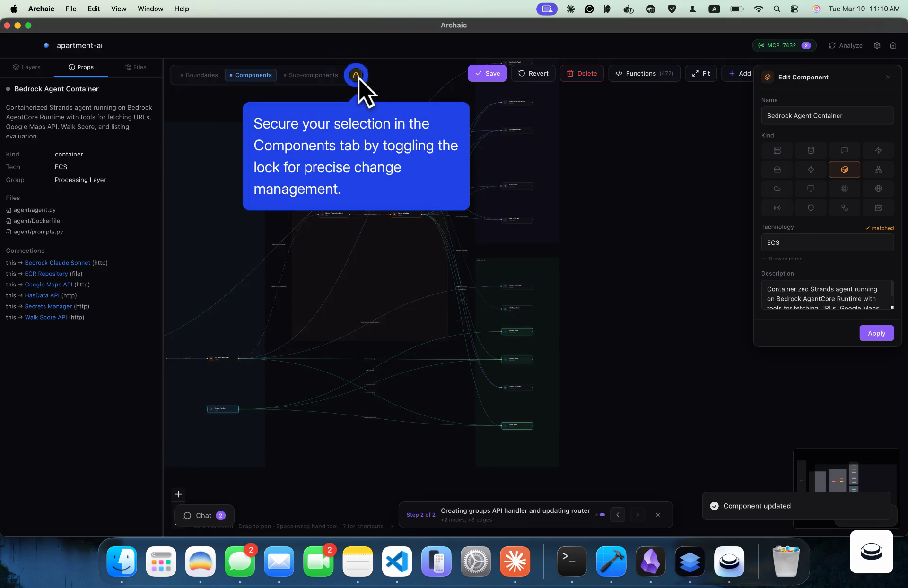Open settings gear next to Analyze
908x588 pixels.
[877, 45]
